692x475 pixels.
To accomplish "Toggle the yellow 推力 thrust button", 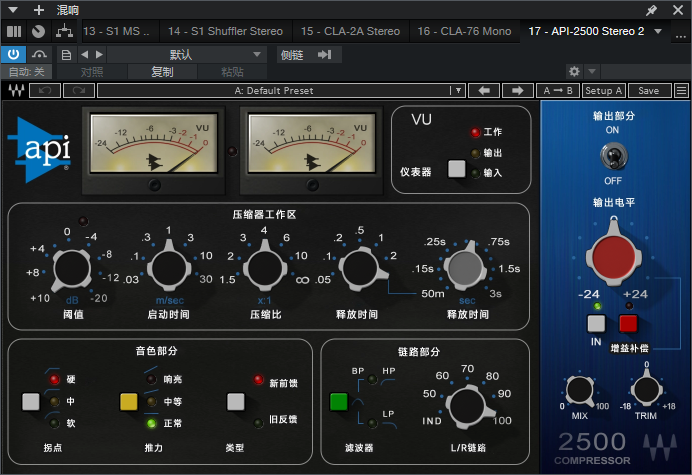I will click(x=128, y=402).
